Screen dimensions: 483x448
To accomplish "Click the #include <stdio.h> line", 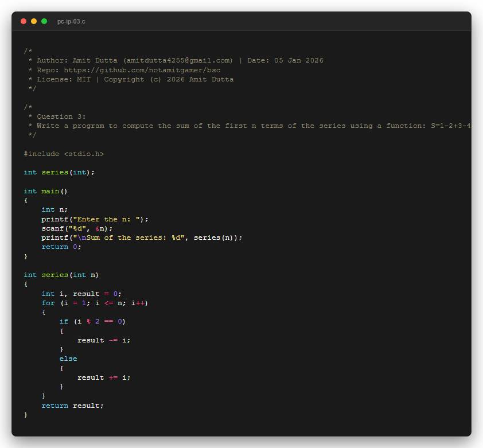I will pyautogui.click(x=64, y=154).
